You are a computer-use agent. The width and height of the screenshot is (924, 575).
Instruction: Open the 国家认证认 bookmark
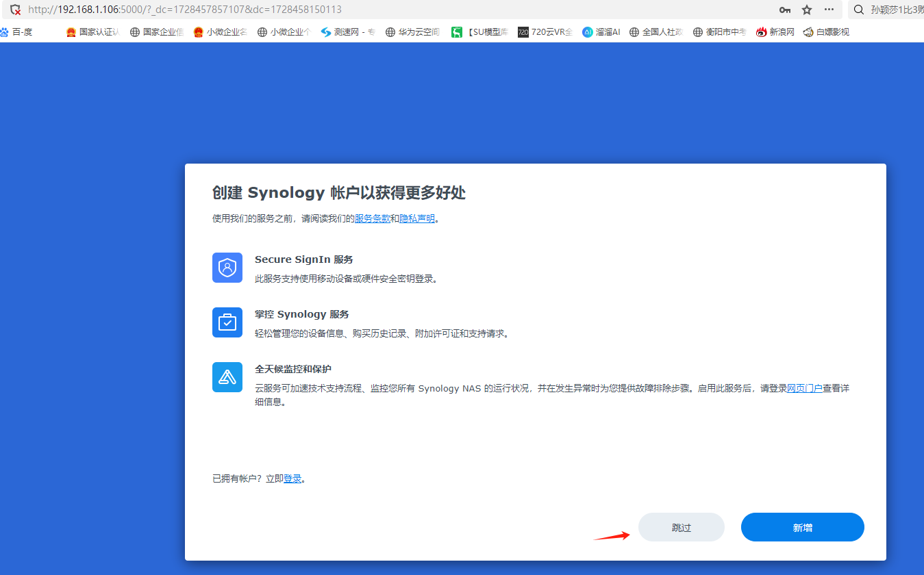pos(92,31)
